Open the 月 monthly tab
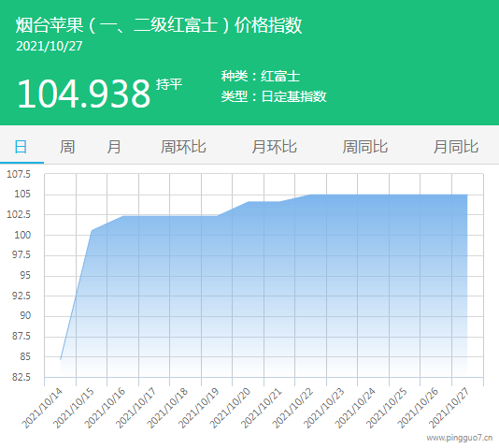 114,147
